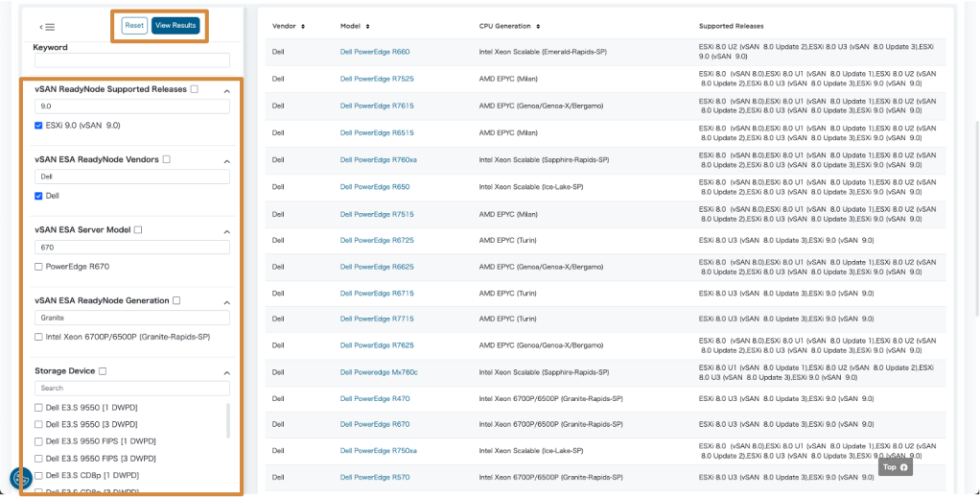Open the Dell PowerEdge R470 link
980x497 pixels.
pos(375,399)
